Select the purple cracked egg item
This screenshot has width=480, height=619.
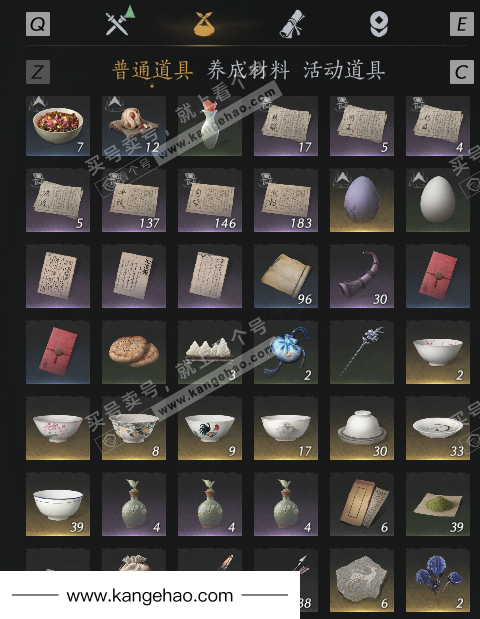coord(362,200)
